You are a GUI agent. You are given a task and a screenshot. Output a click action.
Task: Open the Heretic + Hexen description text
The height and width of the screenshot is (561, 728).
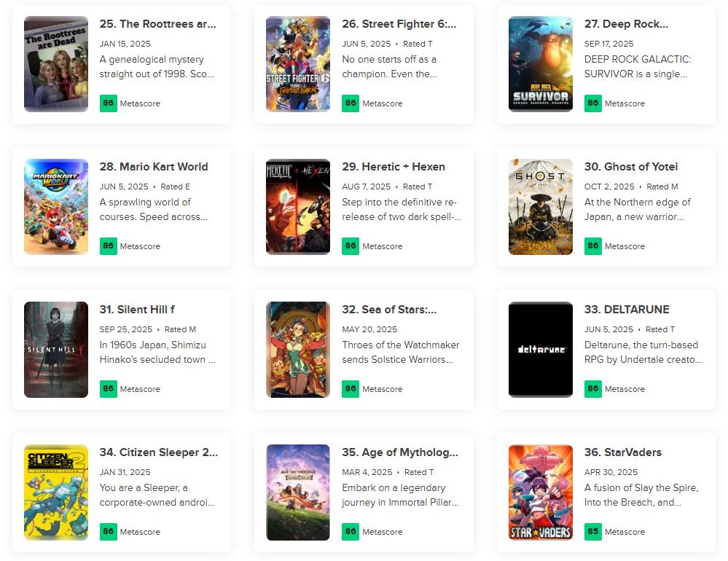[401, 209]
